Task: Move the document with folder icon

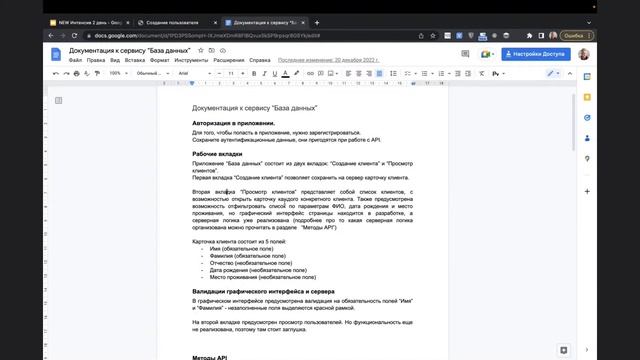Action: 211,51
